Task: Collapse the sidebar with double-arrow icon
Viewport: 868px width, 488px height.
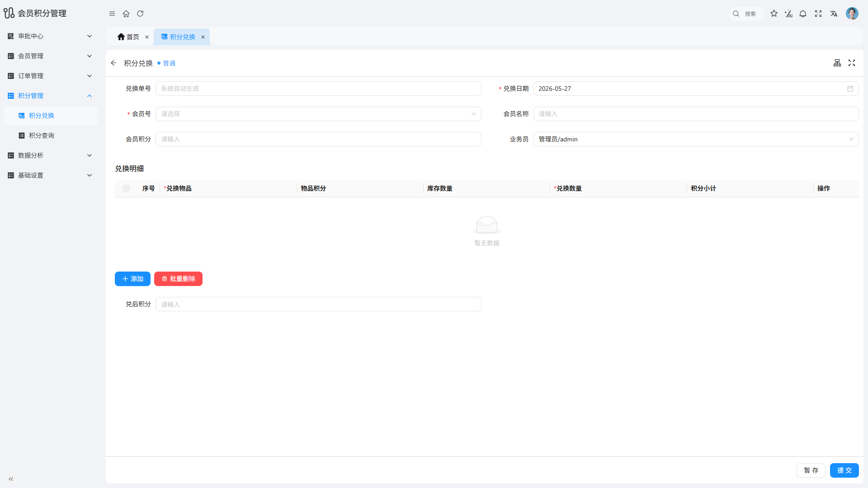Action: point(11,479)
